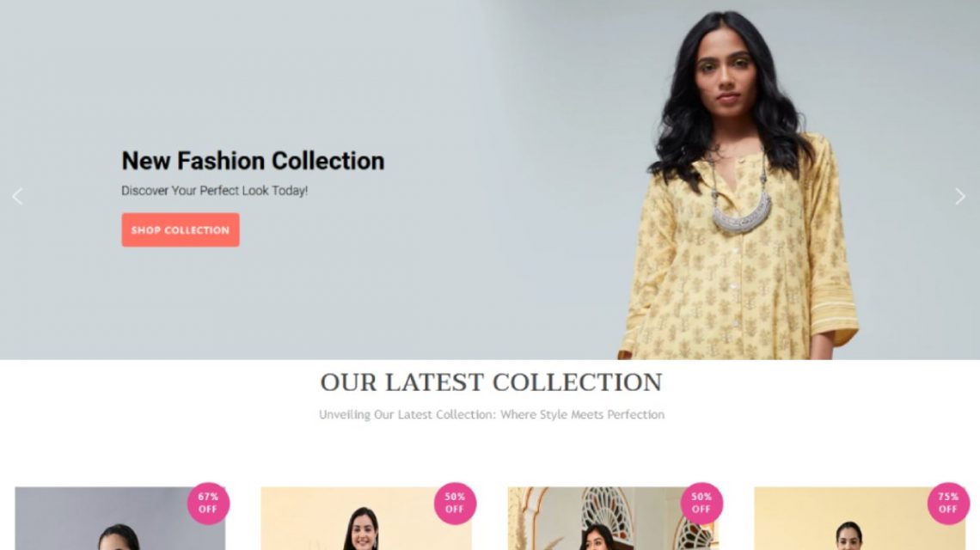Open first product with grey background
This screenshot has width=980, height=550.
point(120,519)
